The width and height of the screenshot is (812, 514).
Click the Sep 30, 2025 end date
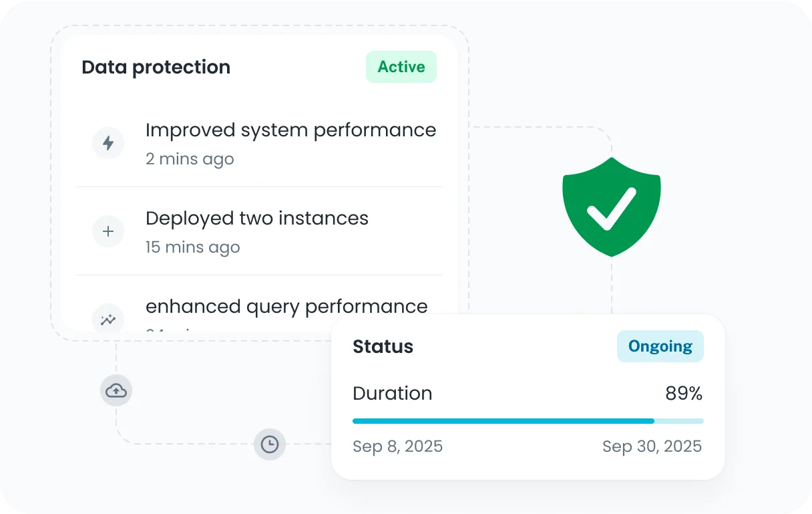(x=652, y=446)
